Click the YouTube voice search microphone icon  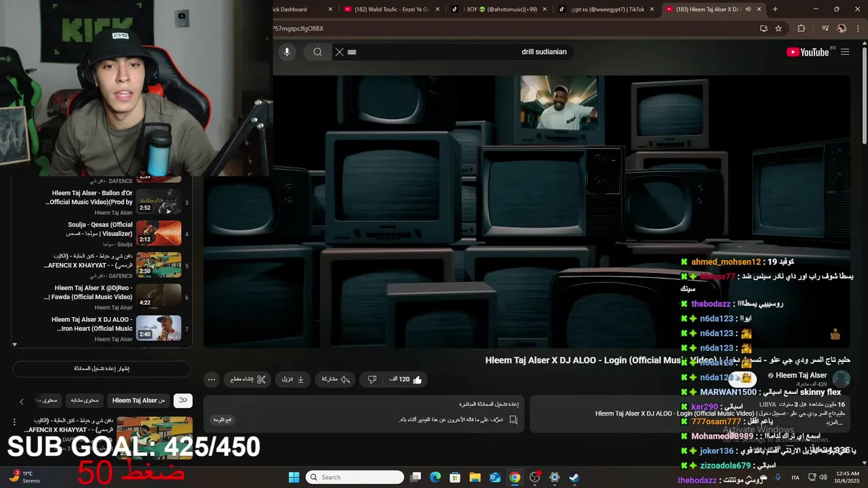point(287,52)
